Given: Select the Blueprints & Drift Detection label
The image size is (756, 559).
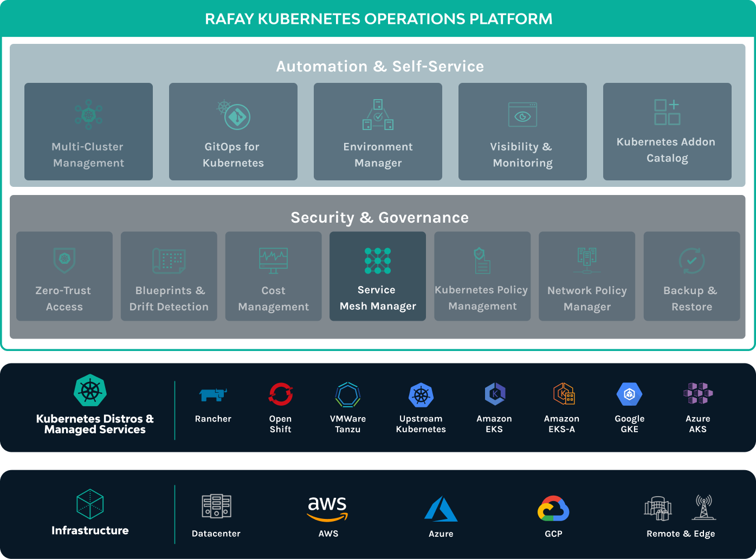Looking at the screenshot, I should coord(169,298).
